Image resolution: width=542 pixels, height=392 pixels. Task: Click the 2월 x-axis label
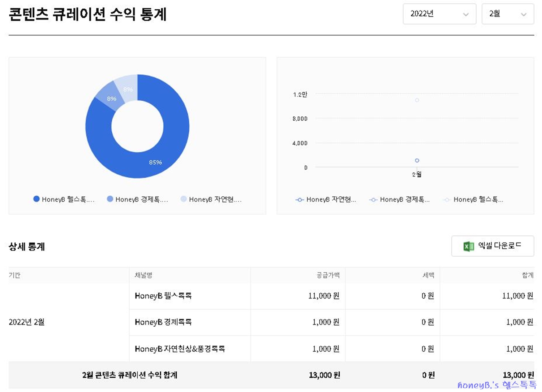[x=417, y=174]
